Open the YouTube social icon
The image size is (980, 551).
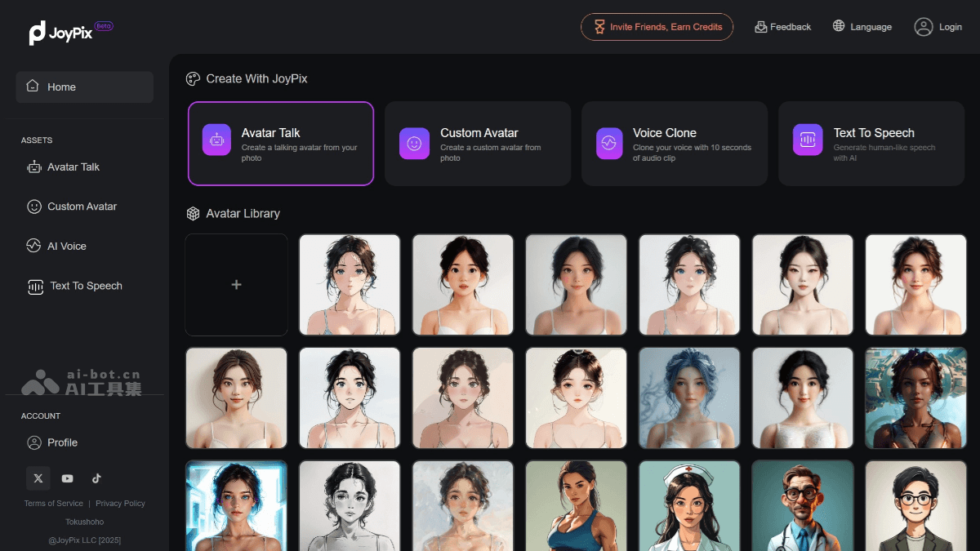[67, 478]
